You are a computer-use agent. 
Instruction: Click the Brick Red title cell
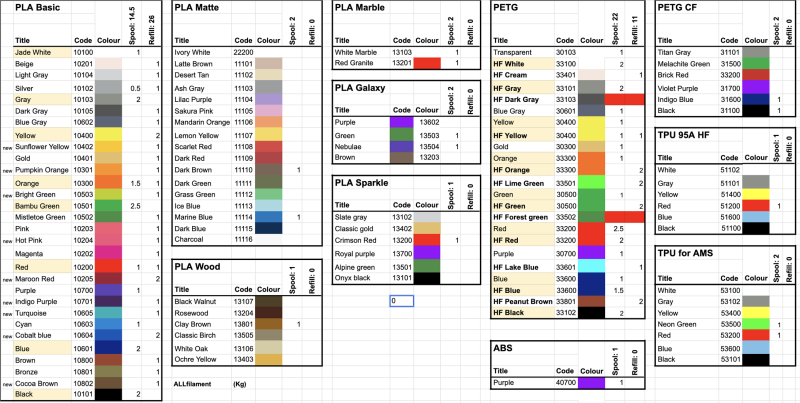[x=687, y=75]
